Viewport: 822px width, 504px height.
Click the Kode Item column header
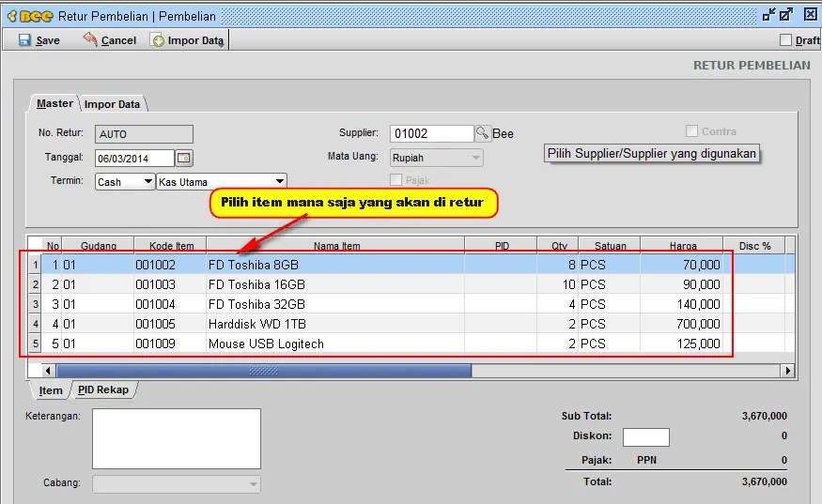[x=171, y=245]
